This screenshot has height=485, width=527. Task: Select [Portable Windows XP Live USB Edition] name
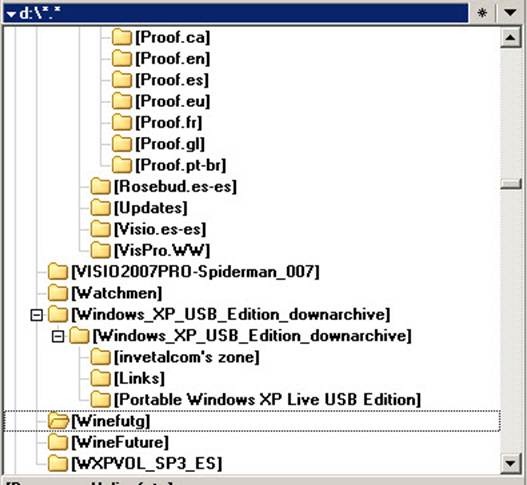coord(267,400)
